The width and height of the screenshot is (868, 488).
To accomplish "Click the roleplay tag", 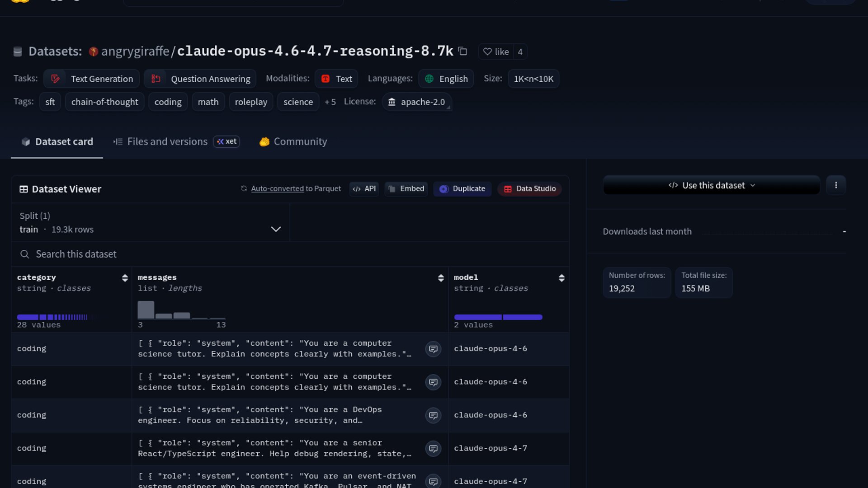I will 251,102.
